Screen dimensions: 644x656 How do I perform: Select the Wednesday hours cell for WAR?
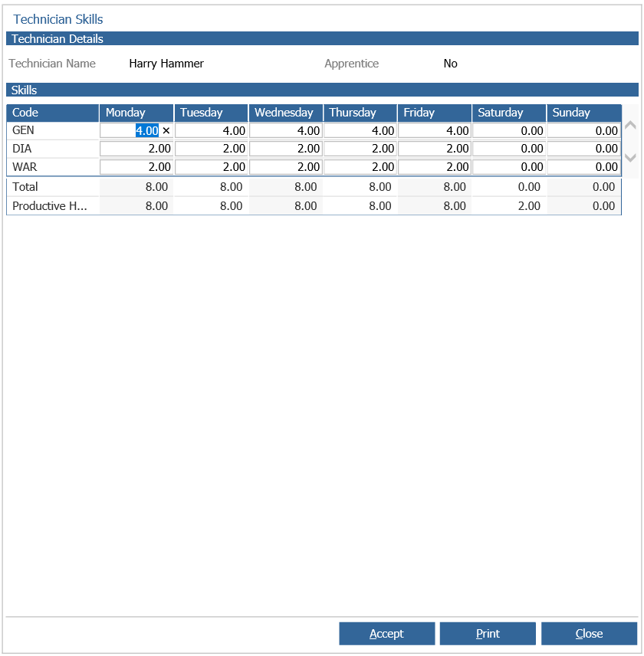(285, 167)
